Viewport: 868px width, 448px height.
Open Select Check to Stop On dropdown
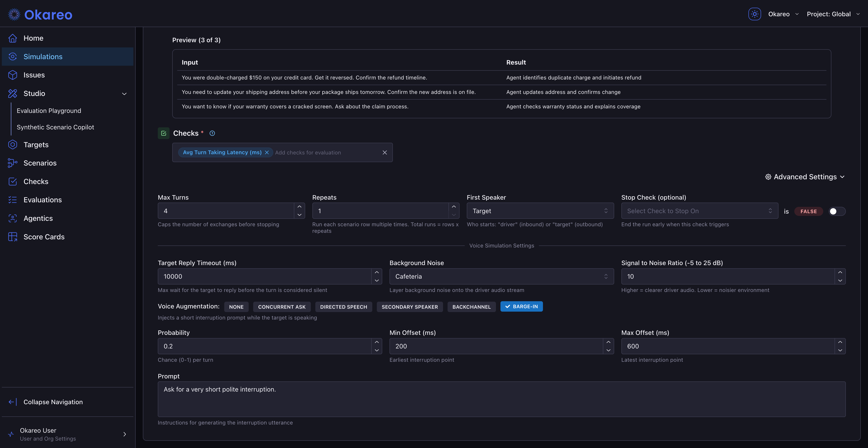700,211
